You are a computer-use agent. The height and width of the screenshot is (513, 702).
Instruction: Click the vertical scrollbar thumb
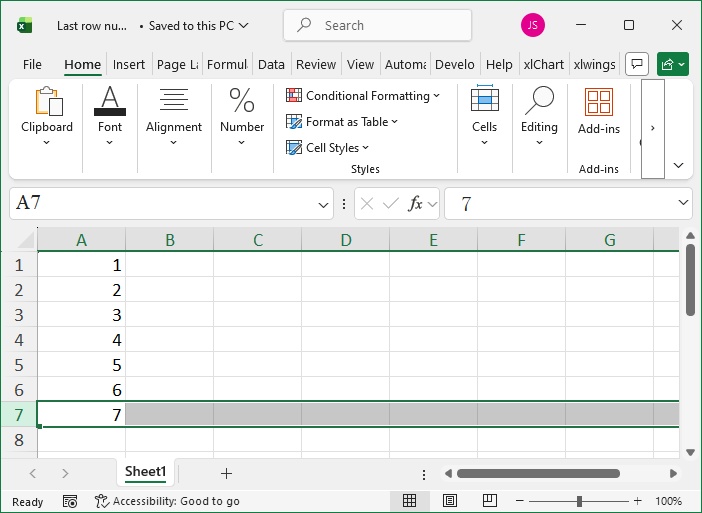pos(690,280)
